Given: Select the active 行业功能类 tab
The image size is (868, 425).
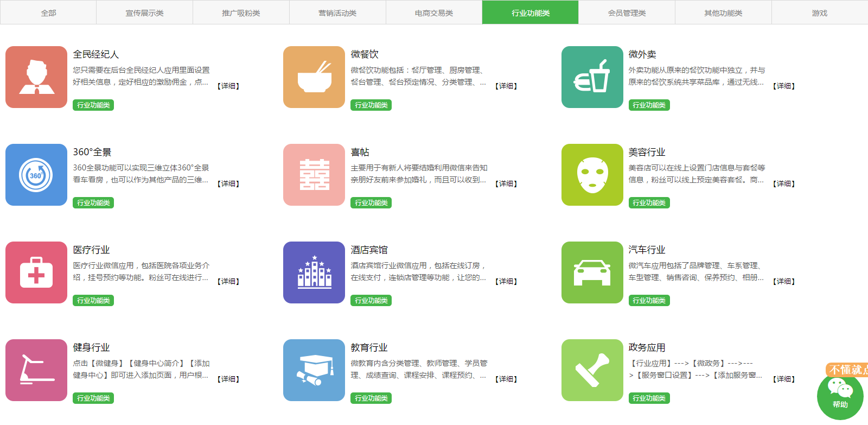Looking at the screenshot, I should (531, 12).
